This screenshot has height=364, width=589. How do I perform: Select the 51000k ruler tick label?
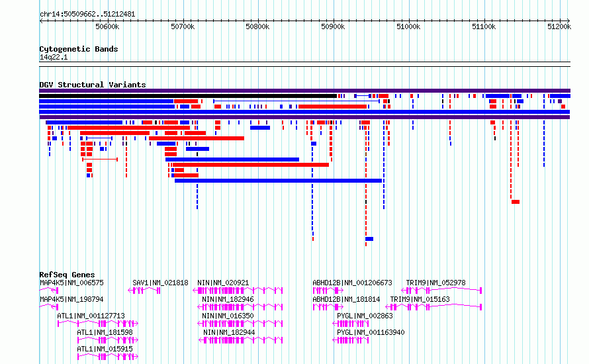[x=408, y=26]
